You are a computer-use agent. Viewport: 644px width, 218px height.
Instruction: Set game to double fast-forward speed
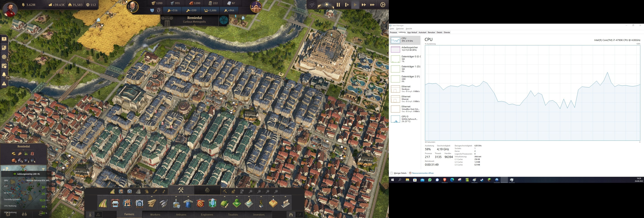coord(363,5)
